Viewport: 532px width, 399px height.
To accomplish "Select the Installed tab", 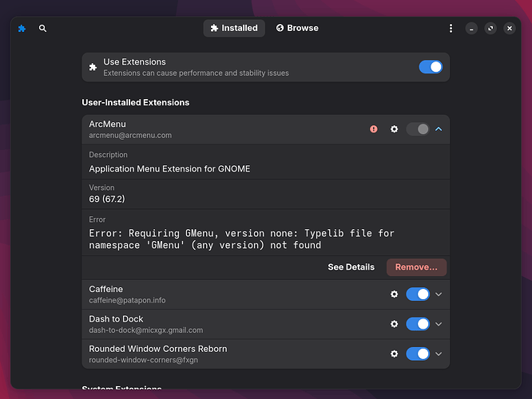I will click(x=233, y=28).
